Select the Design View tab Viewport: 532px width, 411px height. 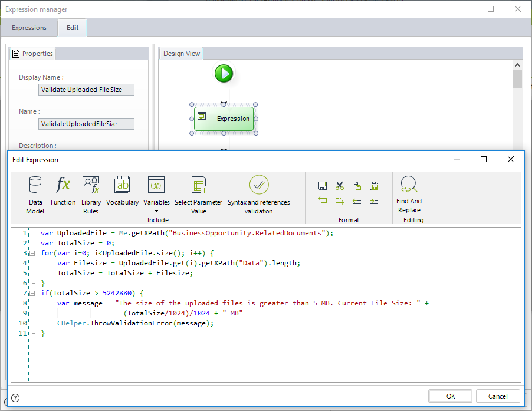(x=182, y=54)
